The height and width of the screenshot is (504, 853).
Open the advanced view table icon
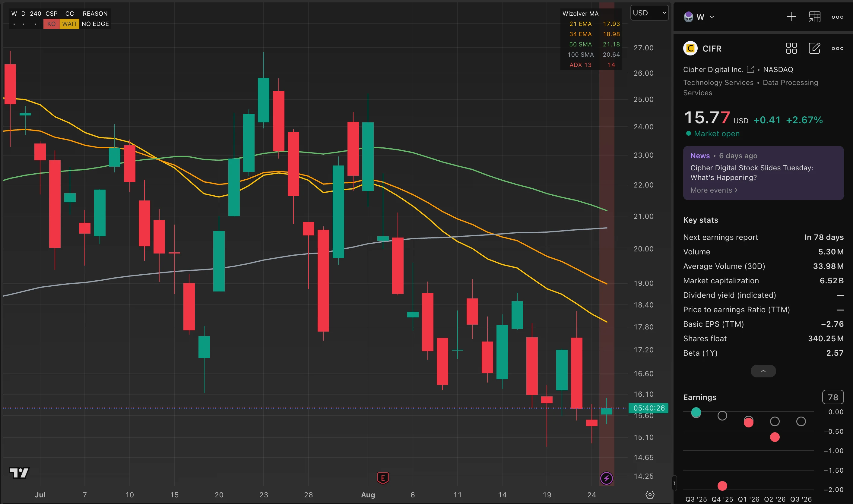pyautogui.click(x=814, y=17)
